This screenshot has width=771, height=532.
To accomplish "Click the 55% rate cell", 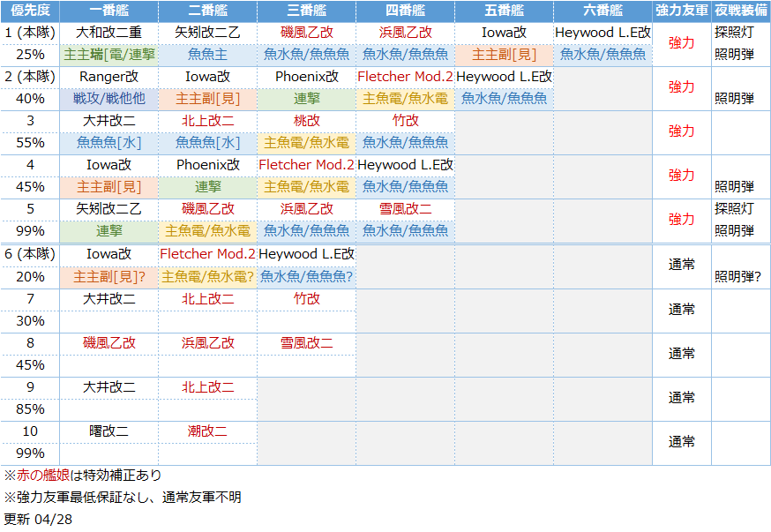I will [30, 144].
